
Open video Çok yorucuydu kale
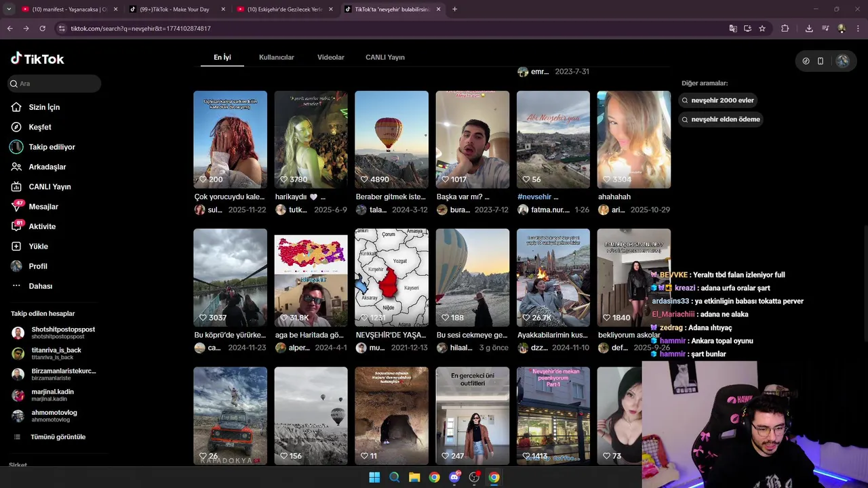click(230, 140)
